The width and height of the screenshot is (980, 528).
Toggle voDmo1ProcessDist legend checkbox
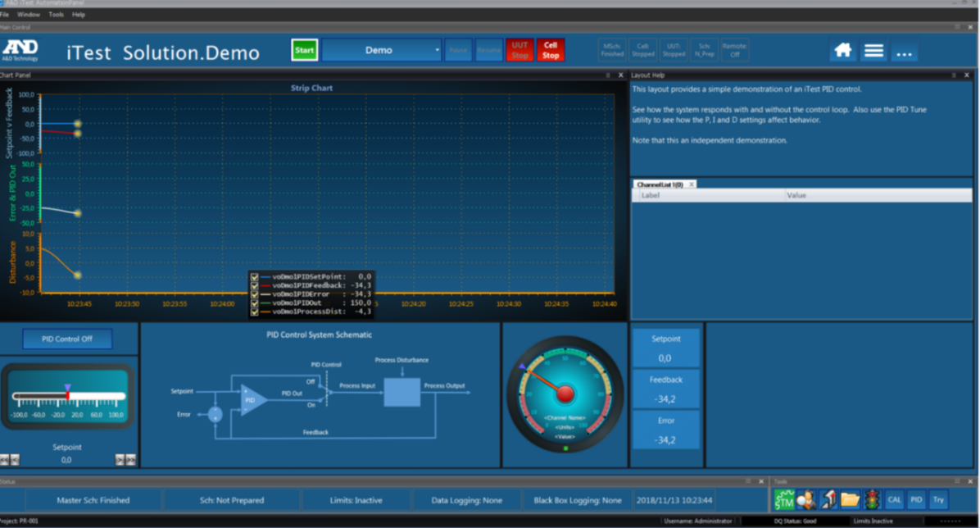coord(254,312)
